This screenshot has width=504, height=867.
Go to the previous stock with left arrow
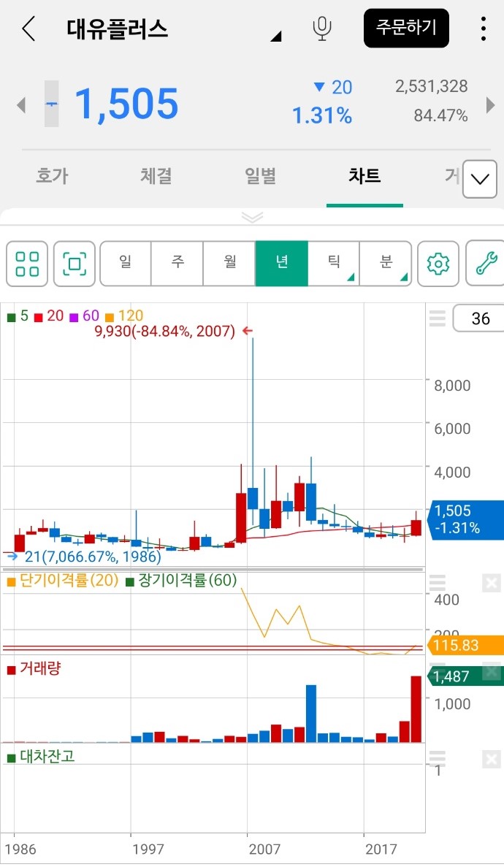point(21,104)
